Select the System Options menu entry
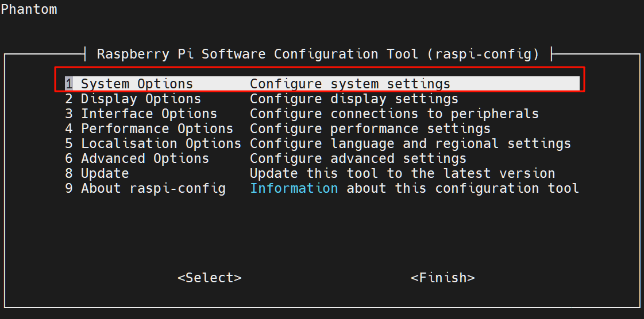Screen dimensions: 644x319 pyautogui.click(x=322, y=84)
